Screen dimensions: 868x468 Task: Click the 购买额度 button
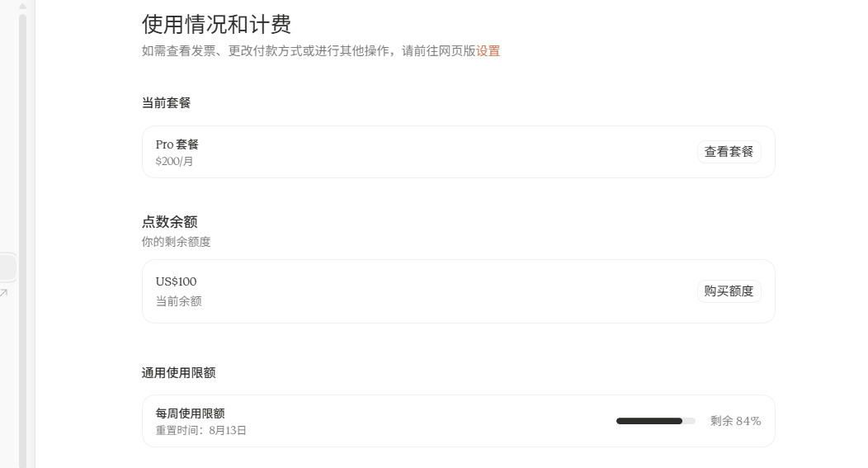click(729, 291)
